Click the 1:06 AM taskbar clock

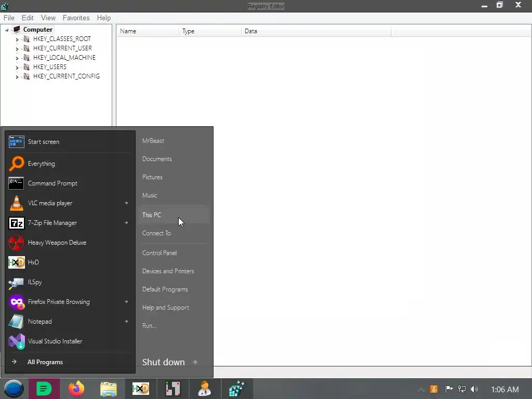[505, 390]
